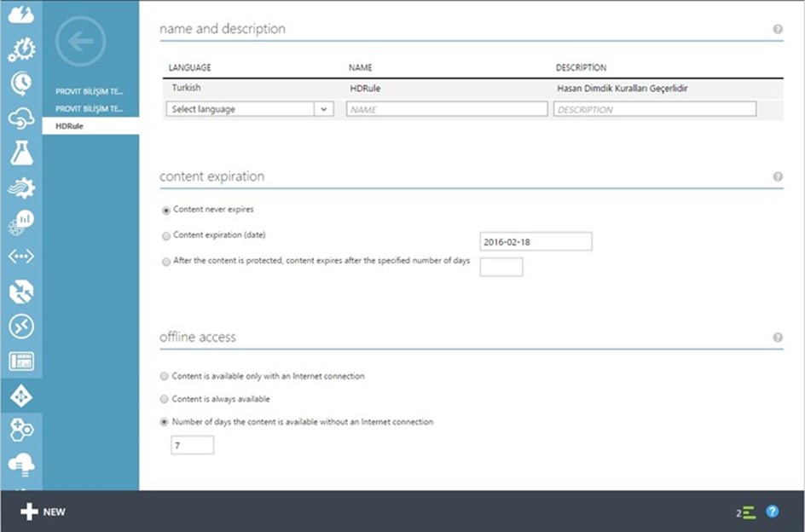Image resolution: width=805 pixels, height=532 pixels.
Task: Select the HDRule navigation item
Action: pyautogui.click(x=90, y=126)
